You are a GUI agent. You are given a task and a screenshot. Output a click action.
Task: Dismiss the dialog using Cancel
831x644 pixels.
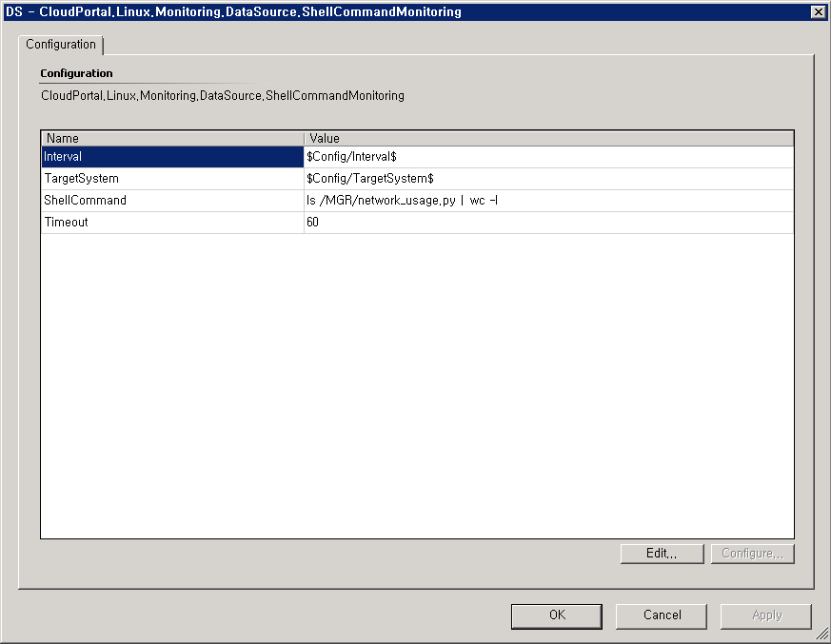[x=661, y=615]
